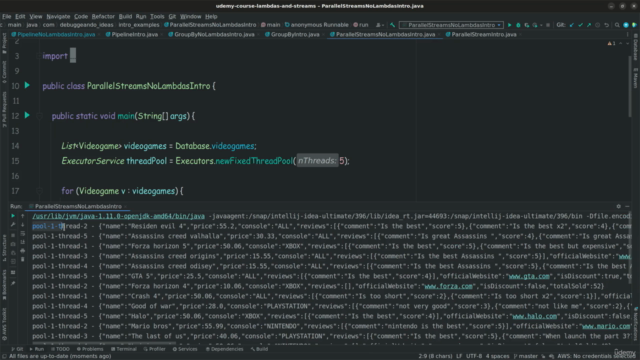Open the Navigate menu
This screenshot has height=360, width=640.
(x=58, y=16)
